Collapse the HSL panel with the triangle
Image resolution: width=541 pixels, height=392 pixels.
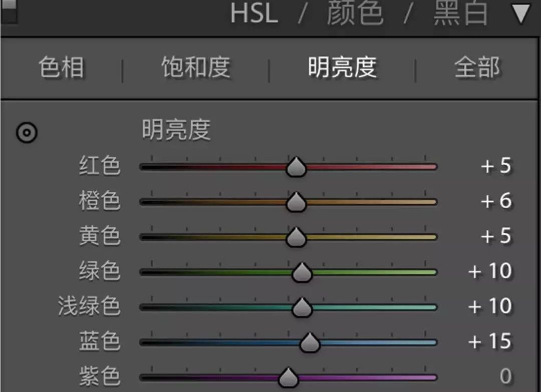point(521,14)
